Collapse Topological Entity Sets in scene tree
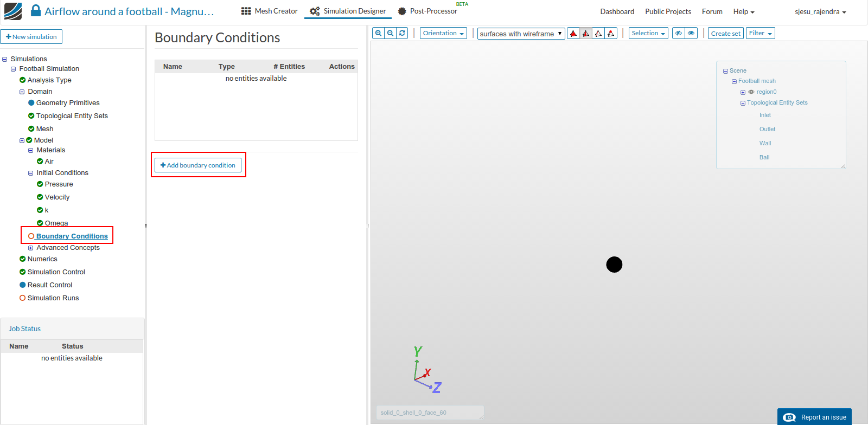Screen dimensions: 868x425 743,103
